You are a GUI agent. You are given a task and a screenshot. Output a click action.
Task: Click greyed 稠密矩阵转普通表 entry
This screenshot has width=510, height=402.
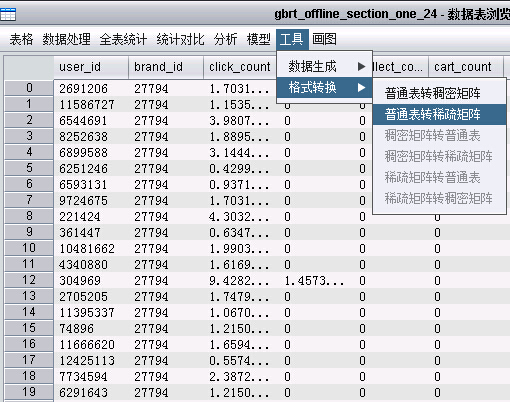[x=439, y=135]
